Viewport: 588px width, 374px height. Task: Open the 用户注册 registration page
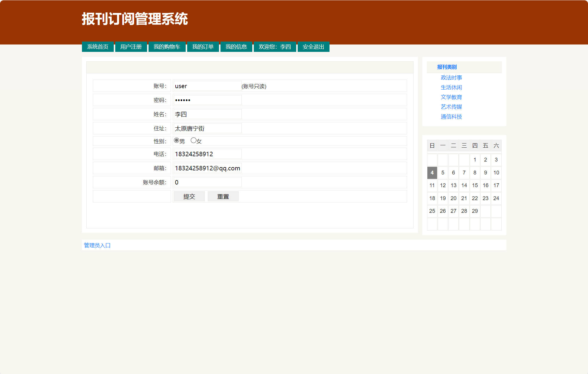click(x=131, y=47)
